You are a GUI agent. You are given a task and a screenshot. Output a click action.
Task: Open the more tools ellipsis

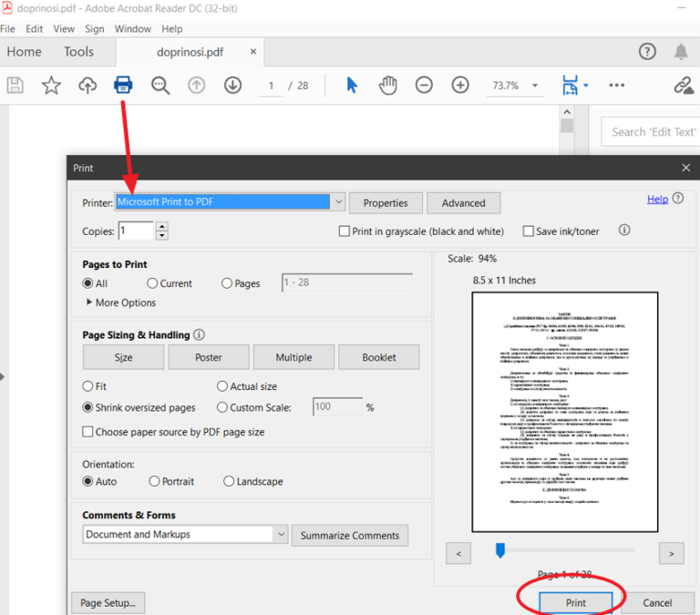click(616, 85)
